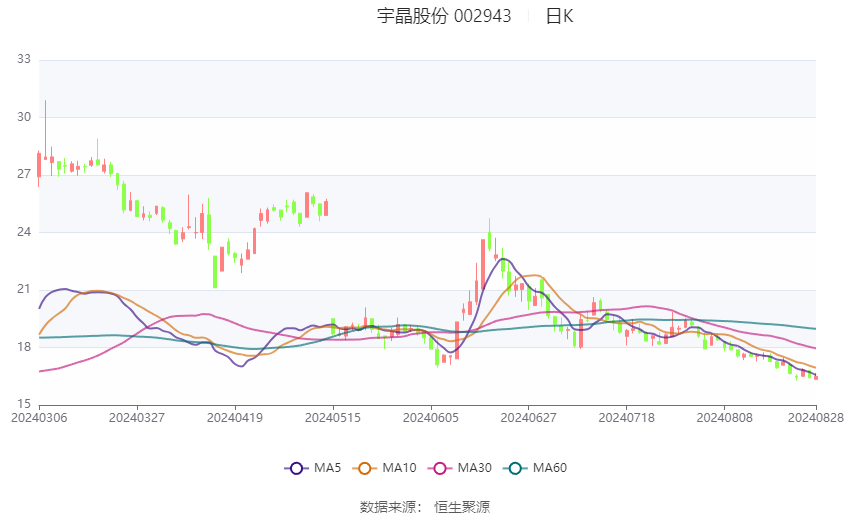The image size is (850, 517).
Task: Toggle the MA10 legend series
Action: coord(384,468)
